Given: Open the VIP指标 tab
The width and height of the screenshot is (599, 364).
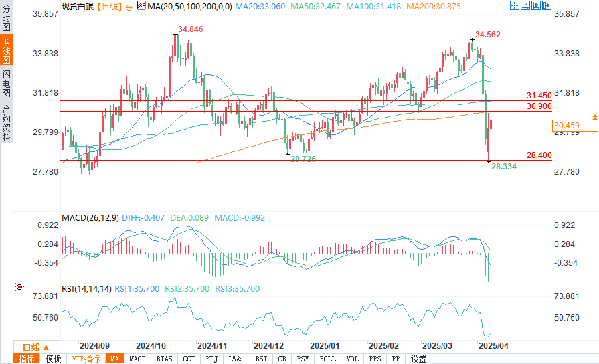Looking at the screenshot, I should pyautogui.click(x=86, y=359).
